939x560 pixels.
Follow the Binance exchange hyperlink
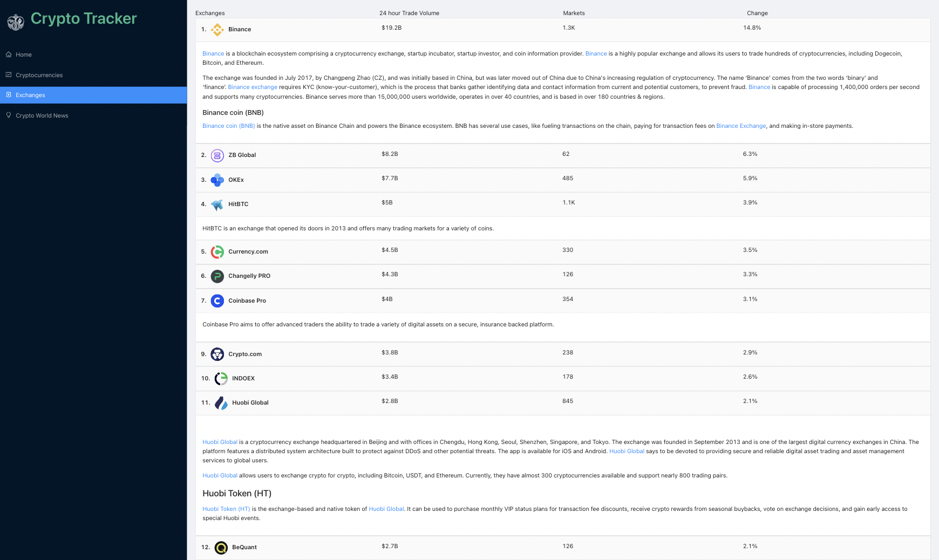pyautogui.click(x=253, y=87)
